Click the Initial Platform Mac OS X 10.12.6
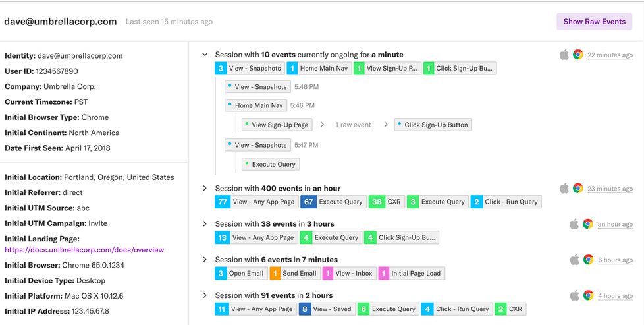This screenshot has width=644, height=325. pos(94,296)
